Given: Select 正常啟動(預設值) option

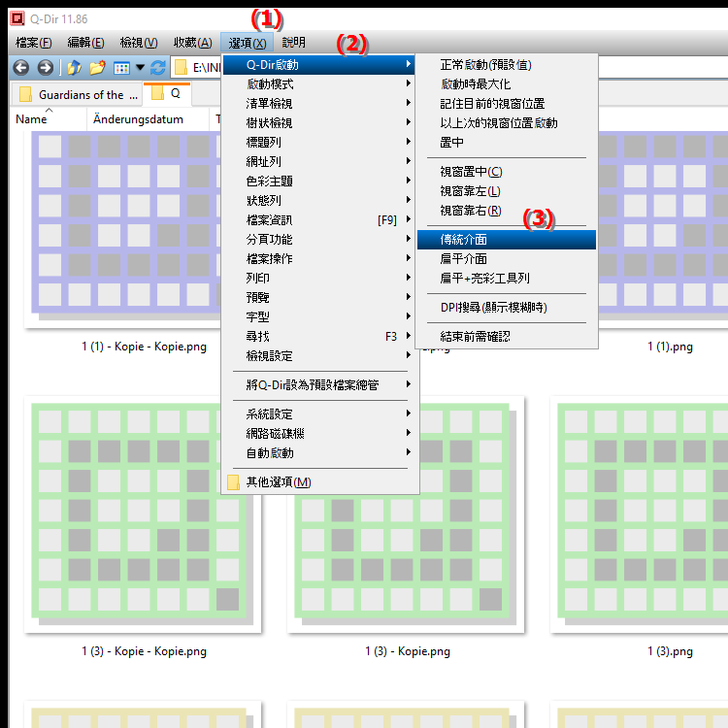Looking at the screenshot, I should click(x=506, y=65).
